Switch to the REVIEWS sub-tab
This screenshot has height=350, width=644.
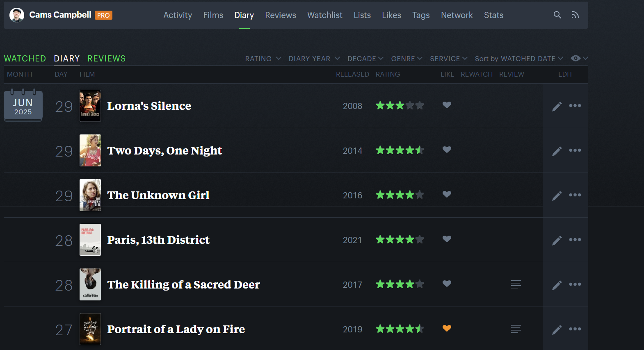(107, 59)
